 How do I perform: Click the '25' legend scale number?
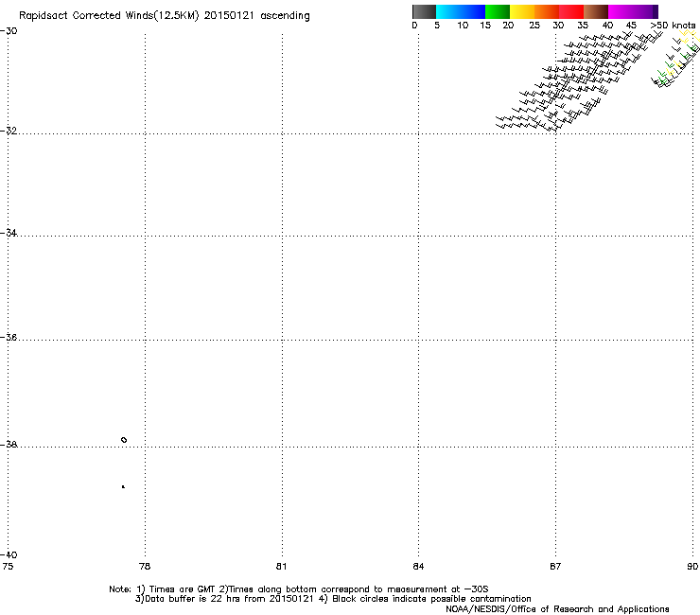pos(534,26)
